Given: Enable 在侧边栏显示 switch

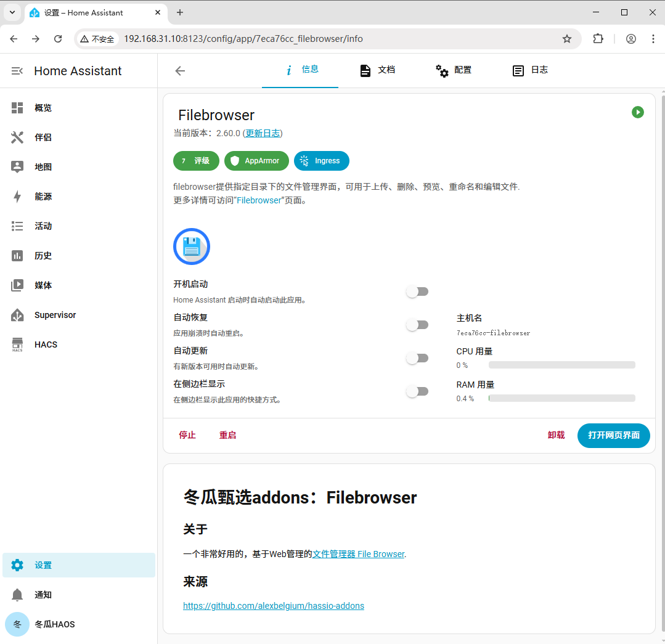Looking at the screenshot, I should pos(417,391).
